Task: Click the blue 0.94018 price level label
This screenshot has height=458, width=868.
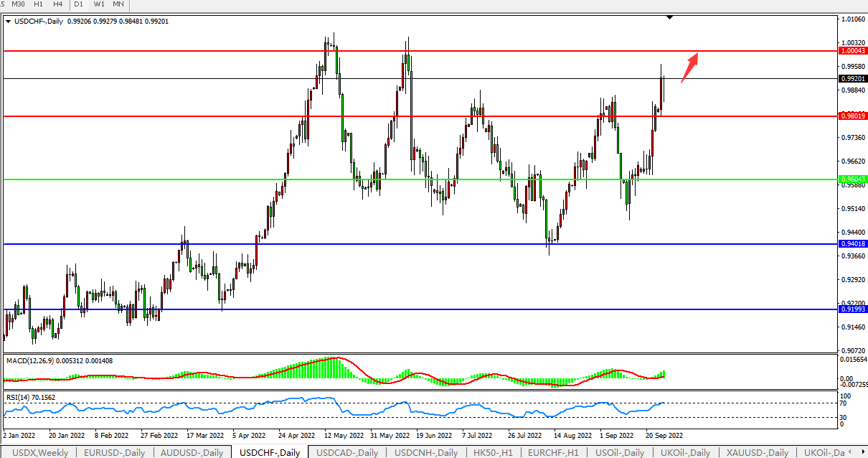Action: pos(853,244)
